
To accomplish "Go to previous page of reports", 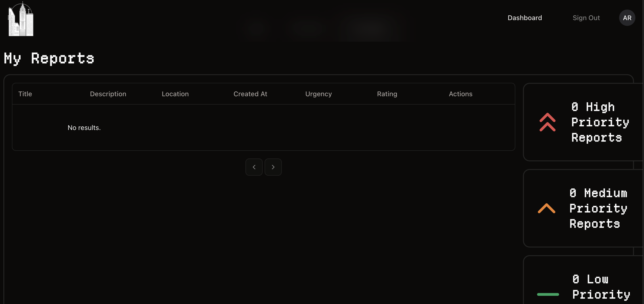I will (254, 167).
